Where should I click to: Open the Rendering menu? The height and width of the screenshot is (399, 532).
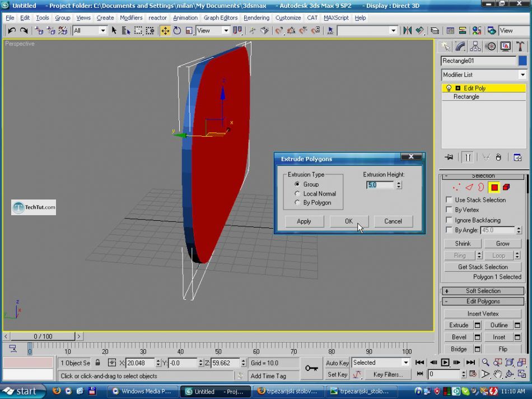pyautogui.click(x=256, y=18)
